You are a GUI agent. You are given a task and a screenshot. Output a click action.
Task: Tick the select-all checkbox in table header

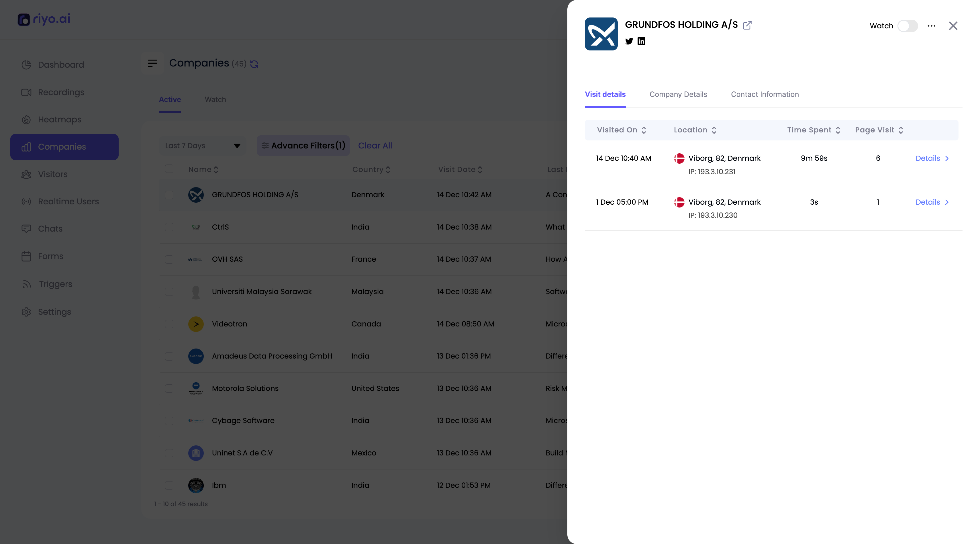click(x=169, y=169)
